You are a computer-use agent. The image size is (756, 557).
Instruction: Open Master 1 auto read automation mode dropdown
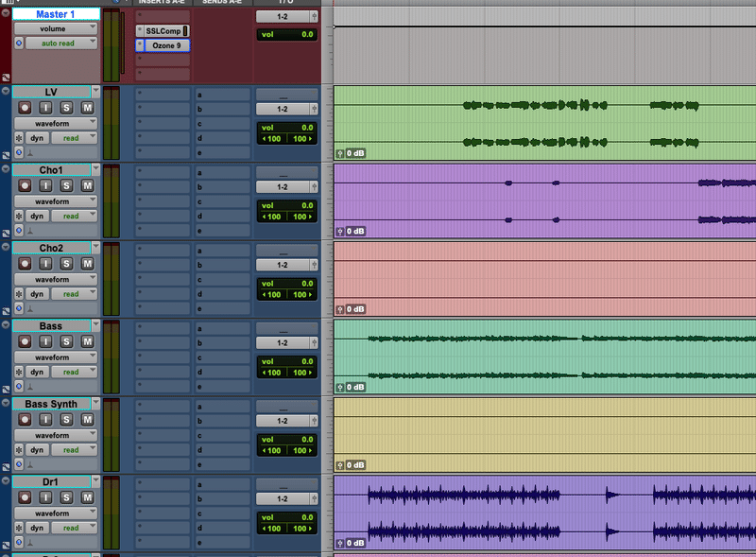pyautogui.click(x=61, y=43)
